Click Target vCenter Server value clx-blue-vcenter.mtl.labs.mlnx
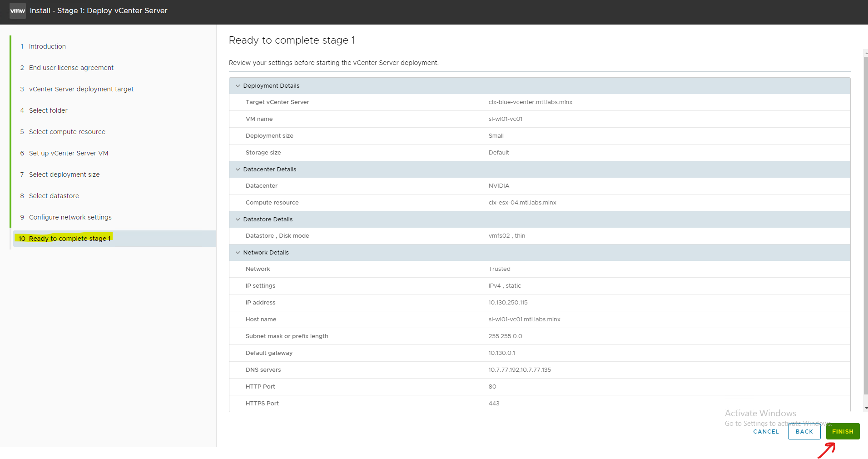This screenshot has height=459, width=868. click(530, 102)
